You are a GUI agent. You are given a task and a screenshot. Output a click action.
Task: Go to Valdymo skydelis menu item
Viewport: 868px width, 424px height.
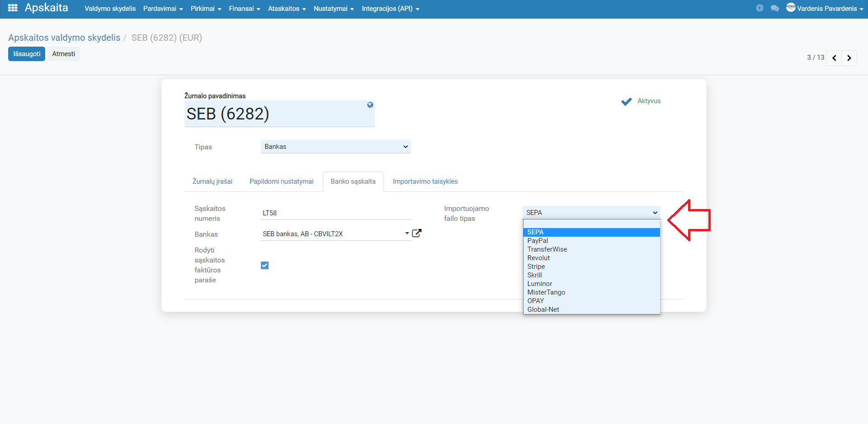110,9
